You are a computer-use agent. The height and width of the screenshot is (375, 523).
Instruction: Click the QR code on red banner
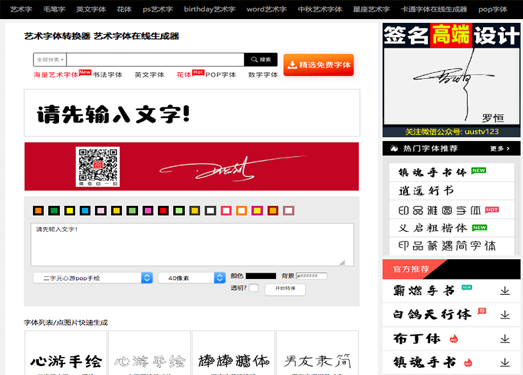[98, 166]
